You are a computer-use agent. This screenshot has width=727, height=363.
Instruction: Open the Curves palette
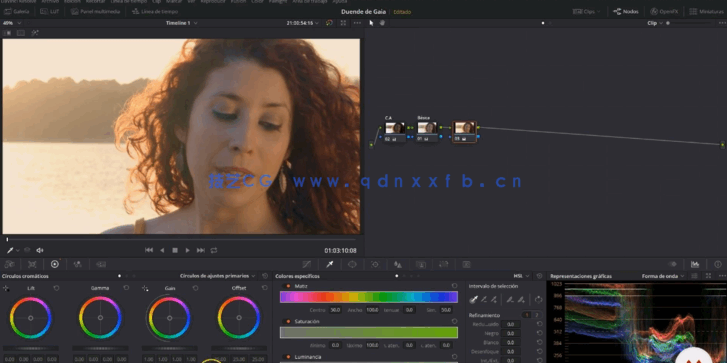pos(306,264)
